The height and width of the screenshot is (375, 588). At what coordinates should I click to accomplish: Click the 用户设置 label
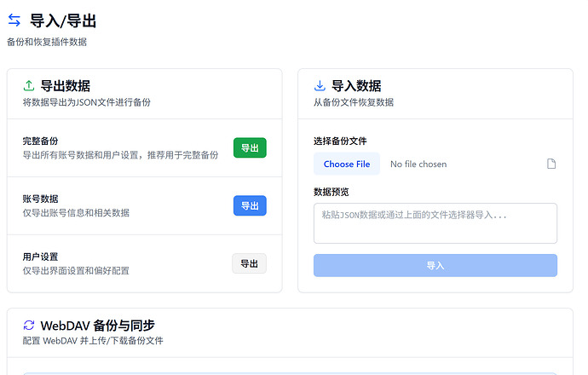pos(41,257)
